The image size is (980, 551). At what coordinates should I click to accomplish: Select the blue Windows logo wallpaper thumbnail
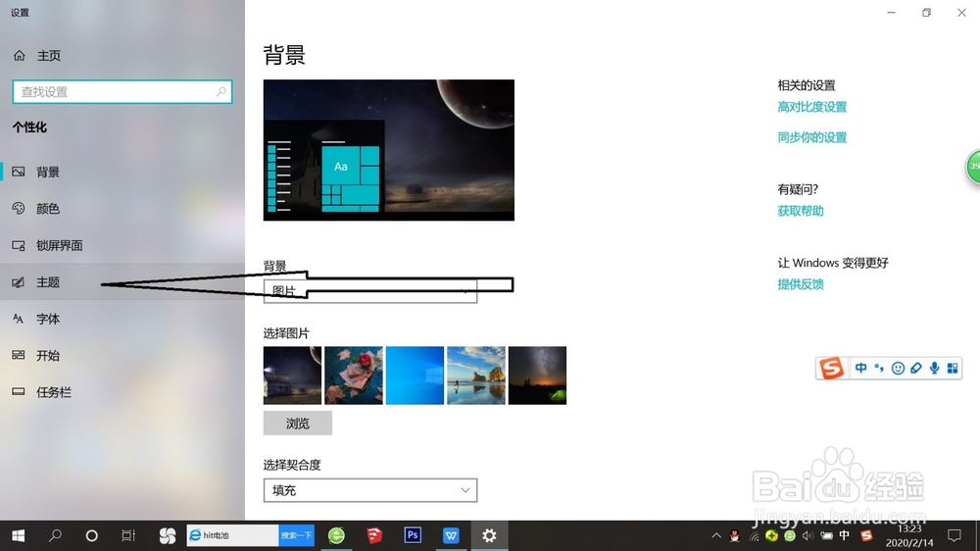point(415,376)
